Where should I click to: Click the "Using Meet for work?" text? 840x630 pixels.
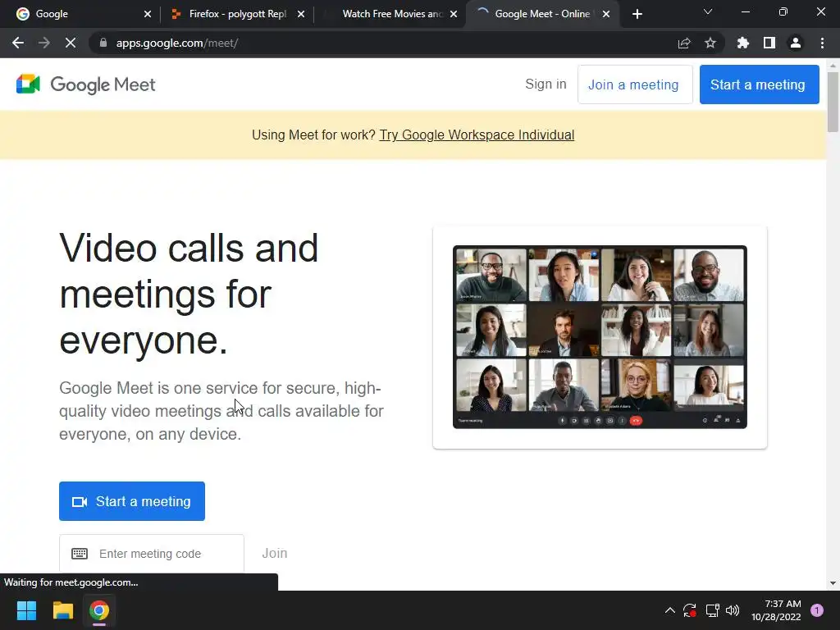click(313, 135)
